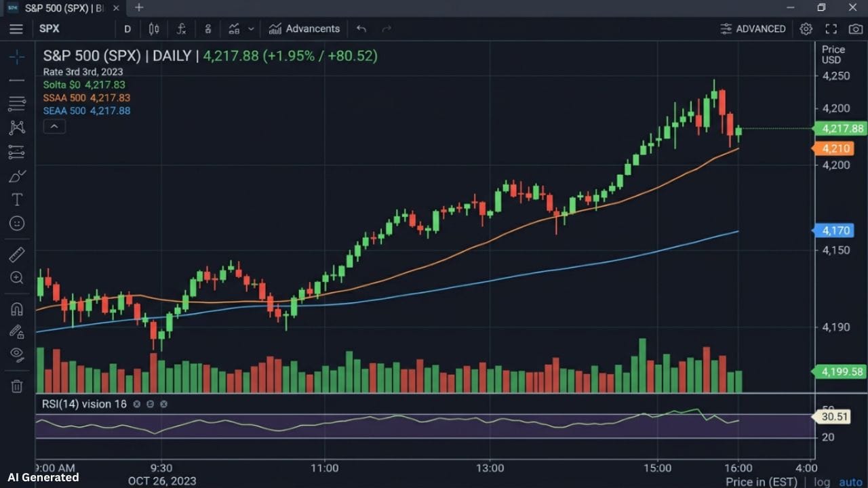Select the brush drawing tool
Screen dimensions: 868x488
tap(17, 176)
